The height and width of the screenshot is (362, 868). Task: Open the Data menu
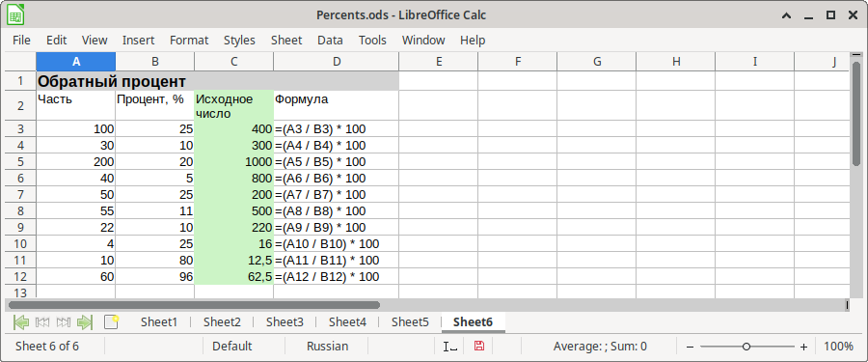click(x=330, y=40)
